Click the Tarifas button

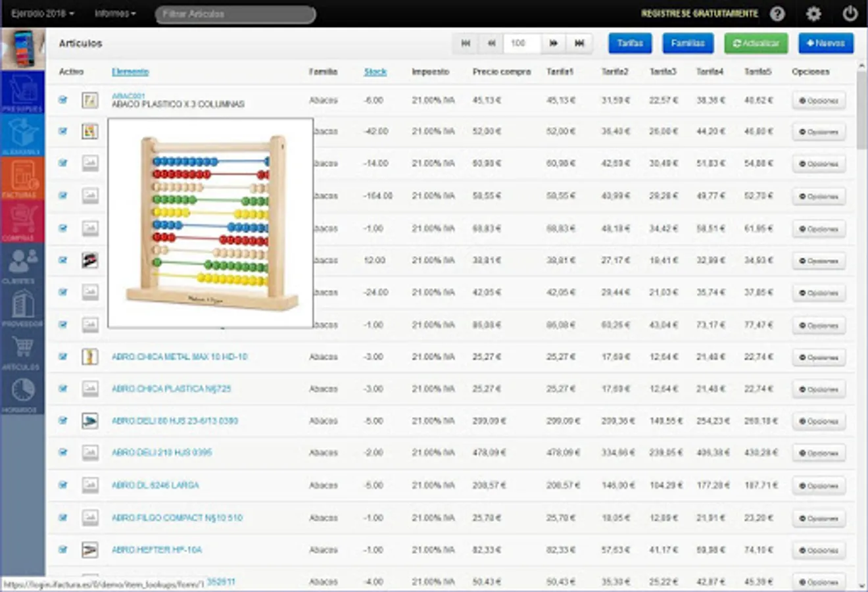(630, 43)
